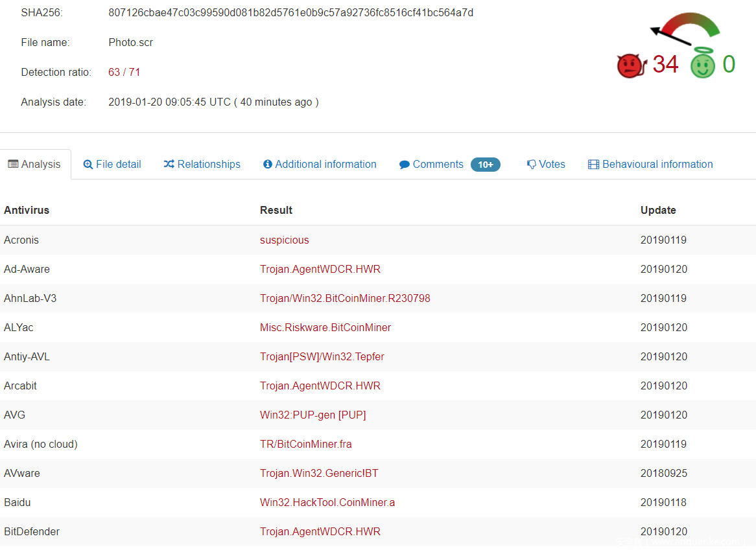The image size is (756, 554).
Task: Click the 63 / 71 detection ratio
Action: (x=124, y=72)
